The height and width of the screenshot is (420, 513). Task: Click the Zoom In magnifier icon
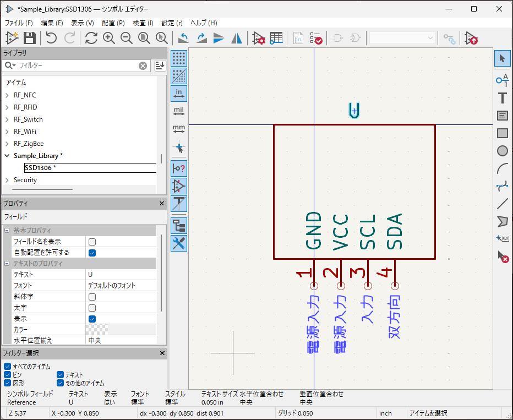pos(109,38)
